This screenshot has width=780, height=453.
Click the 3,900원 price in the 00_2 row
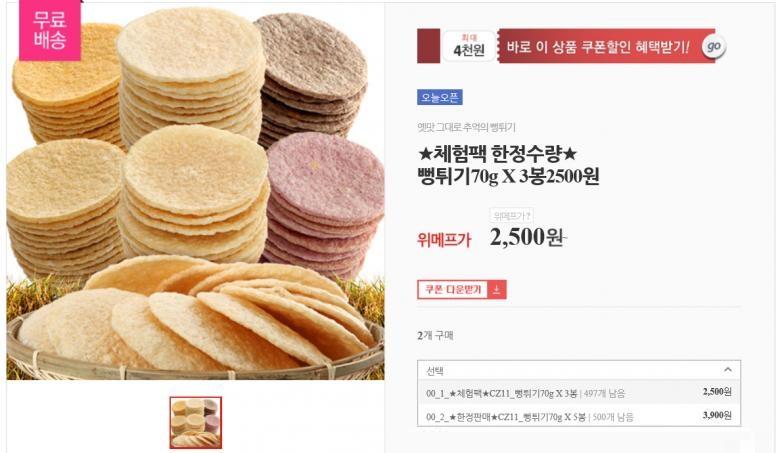tap(717, 415)
